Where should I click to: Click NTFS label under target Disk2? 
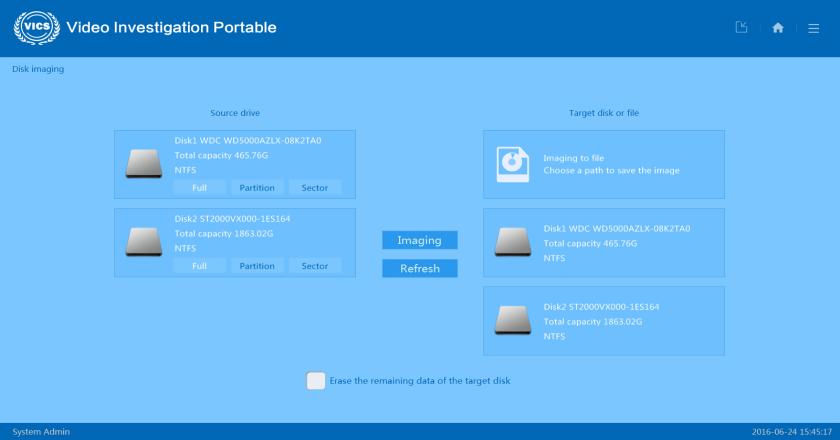click(x=554, y=337)
